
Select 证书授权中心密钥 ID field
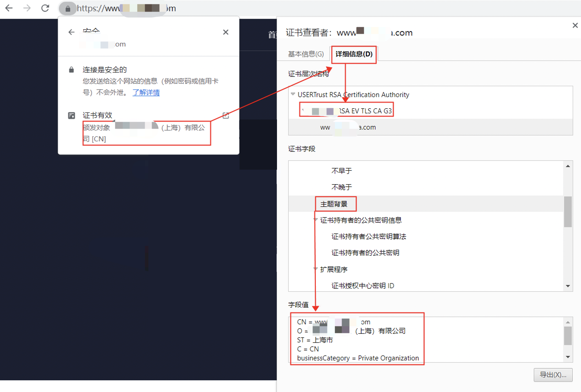[x=363, y=286]
